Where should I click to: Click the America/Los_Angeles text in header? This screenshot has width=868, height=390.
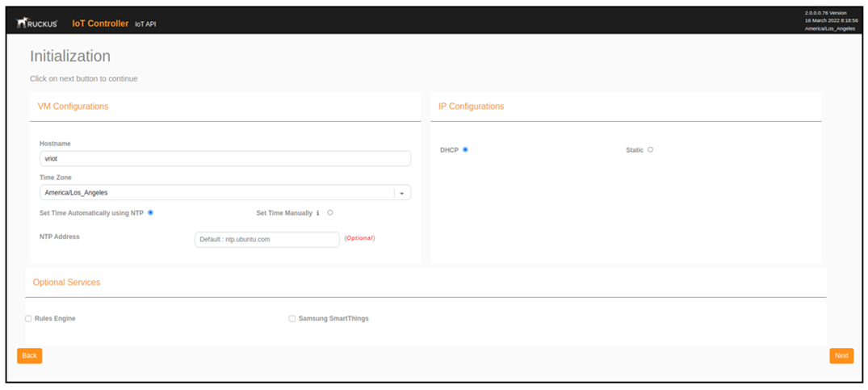point(830,29)
